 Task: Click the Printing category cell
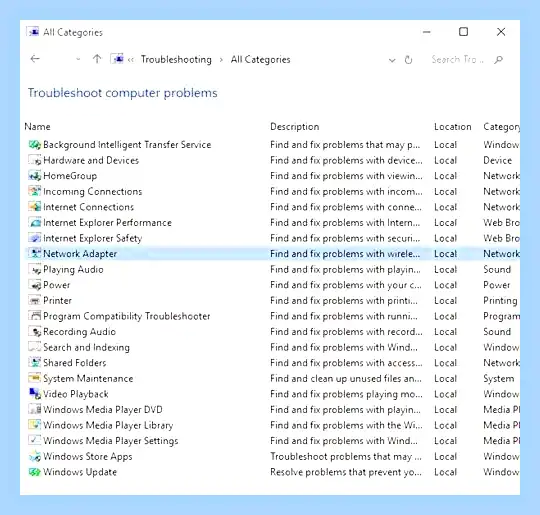[500, 301]
